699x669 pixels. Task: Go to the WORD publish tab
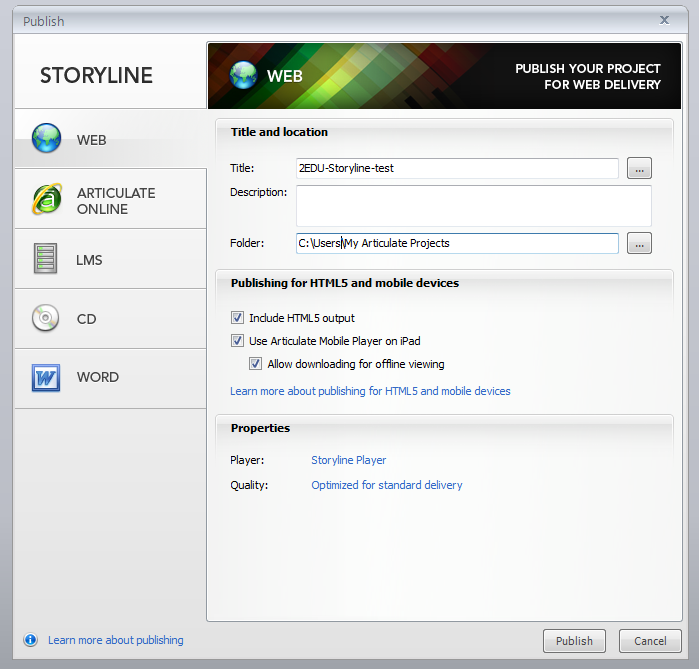[111, 378]
